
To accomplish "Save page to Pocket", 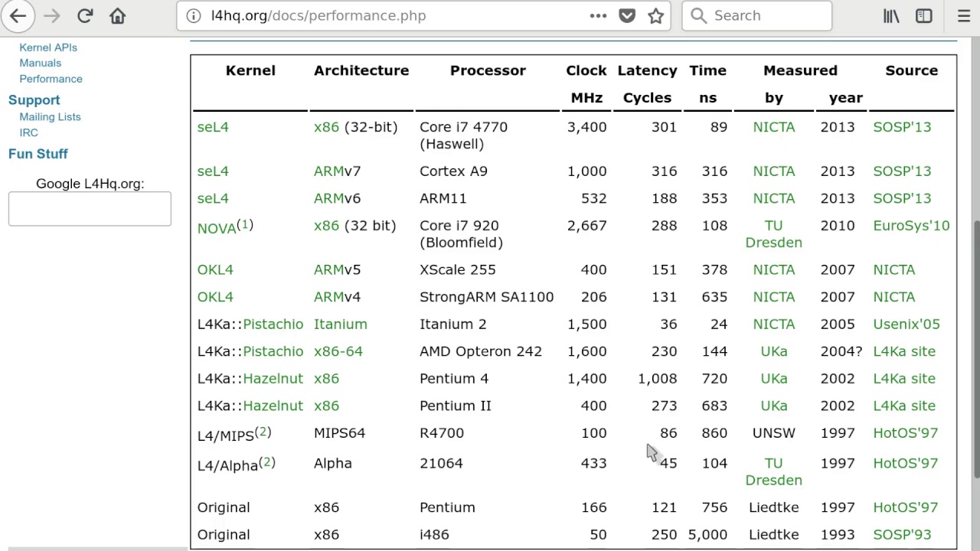I will [x=627, y=15].
